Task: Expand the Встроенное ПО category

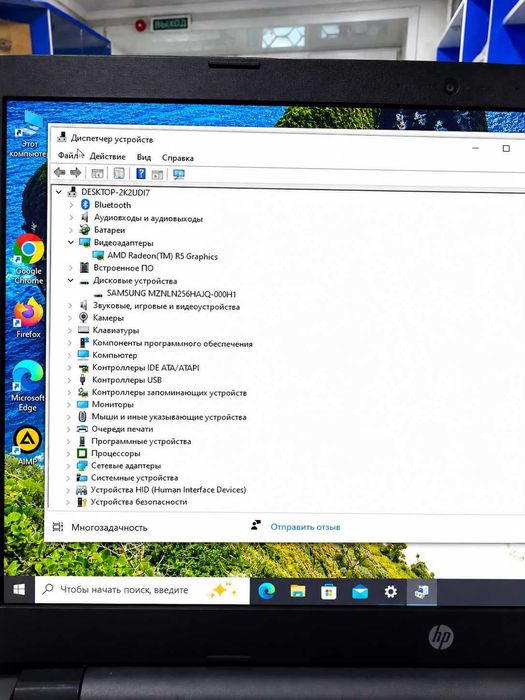Action: 71,268
